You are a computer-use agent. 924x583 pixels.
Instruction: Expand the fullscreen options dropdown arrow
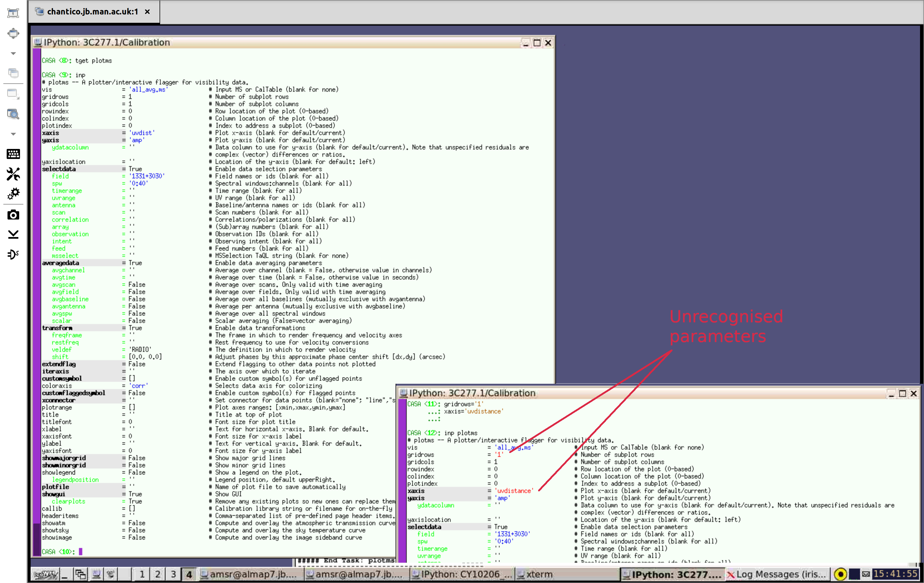point(13,53)
